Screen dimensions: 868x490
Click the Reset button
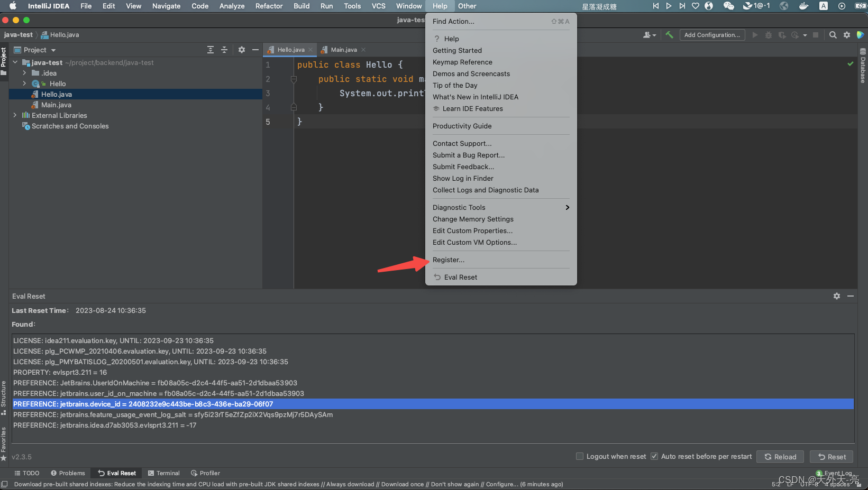click(x=832, y=457)
